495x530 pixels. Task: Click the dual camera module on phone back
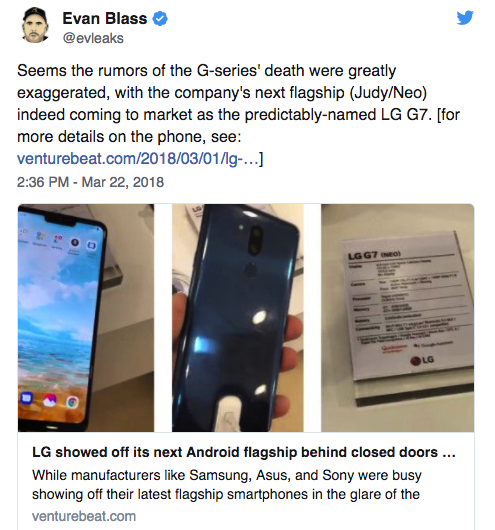(x=256, y=241)
